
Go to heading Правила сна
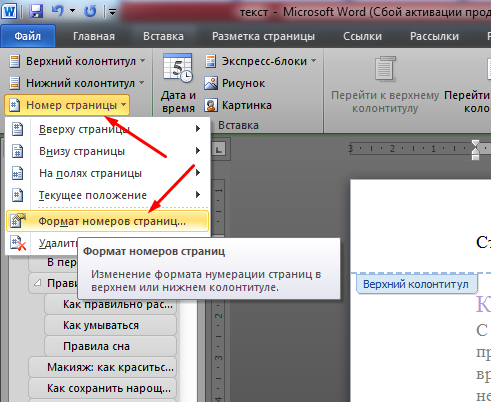[110, 346]
